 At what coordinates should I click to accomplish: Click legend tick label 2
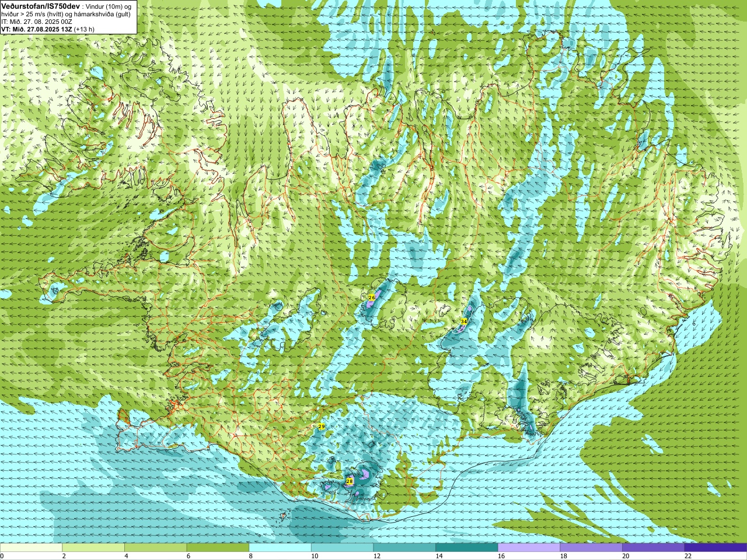[64, 556]
